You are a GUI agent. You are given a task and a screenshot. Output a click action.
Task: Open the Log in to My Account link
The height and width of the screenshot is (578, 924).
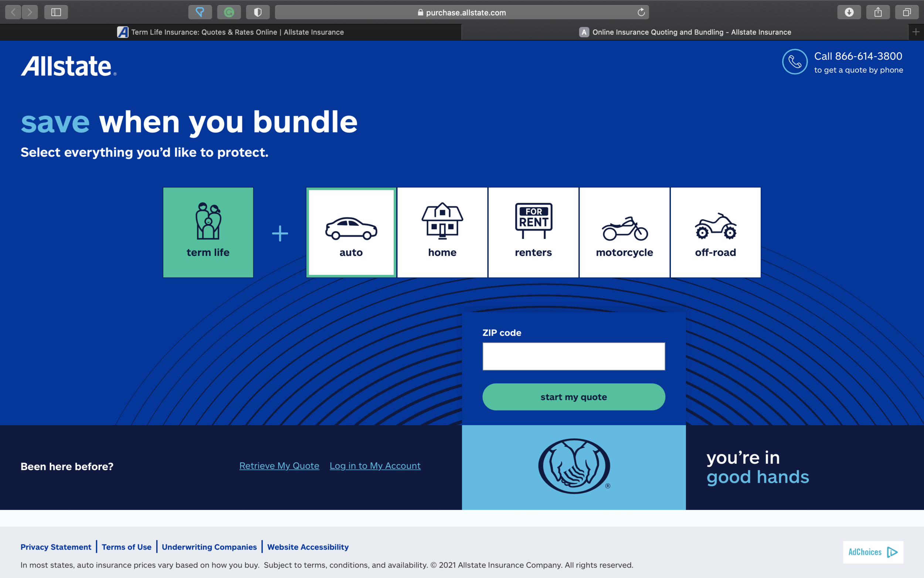(375, 466)
